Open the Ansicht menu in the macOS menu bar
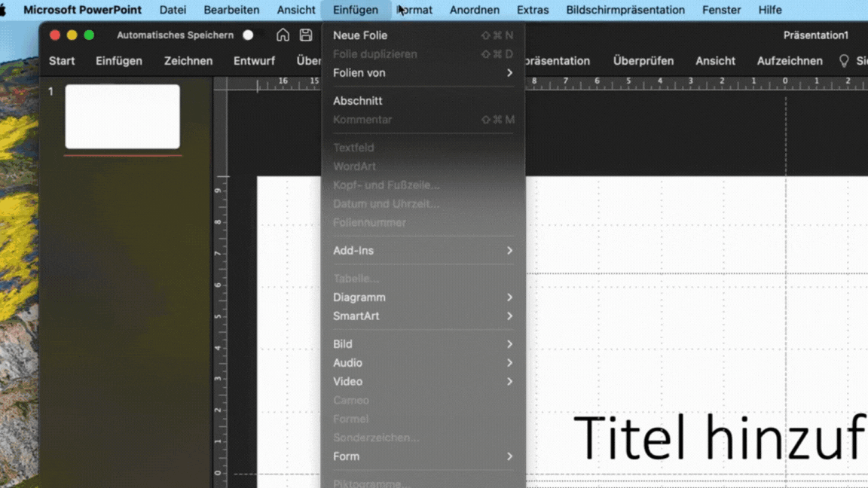Image resolution: width=868 pixels, height=488 pixels. (296, 10)
